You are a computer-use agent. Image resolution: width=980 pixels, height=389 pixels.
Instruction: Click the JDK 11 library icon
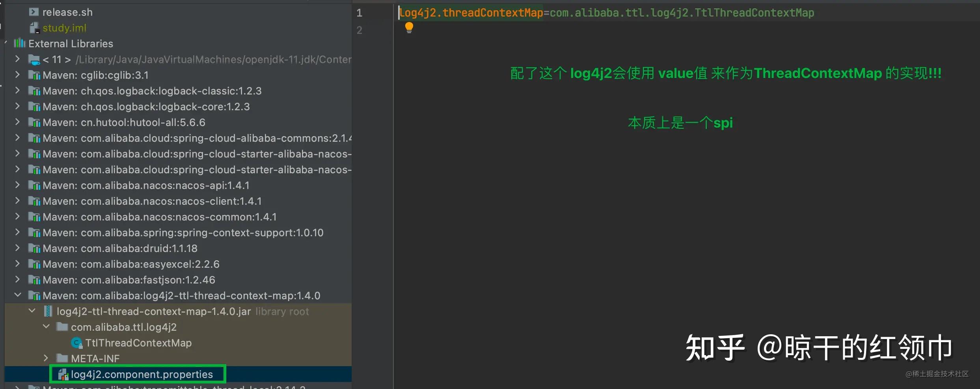click(x=34, y=60)
